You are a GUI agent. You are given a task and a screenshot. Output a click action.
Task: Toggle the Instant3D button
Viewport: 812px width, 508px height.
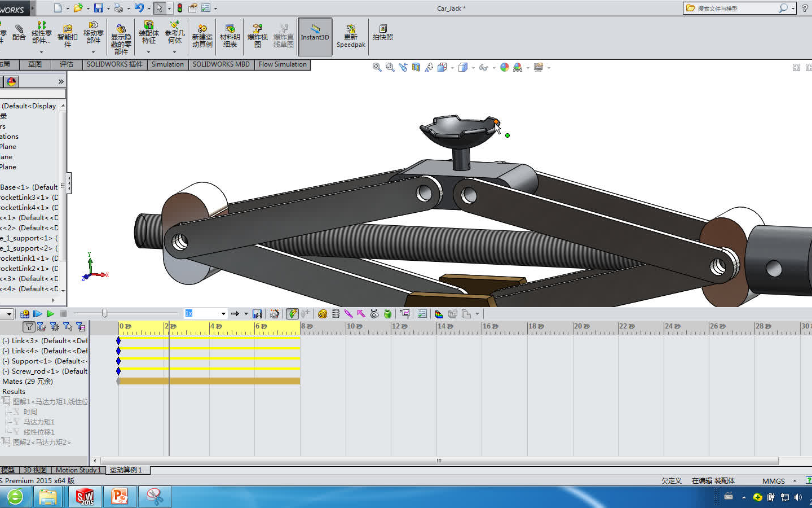pos(315,36)
